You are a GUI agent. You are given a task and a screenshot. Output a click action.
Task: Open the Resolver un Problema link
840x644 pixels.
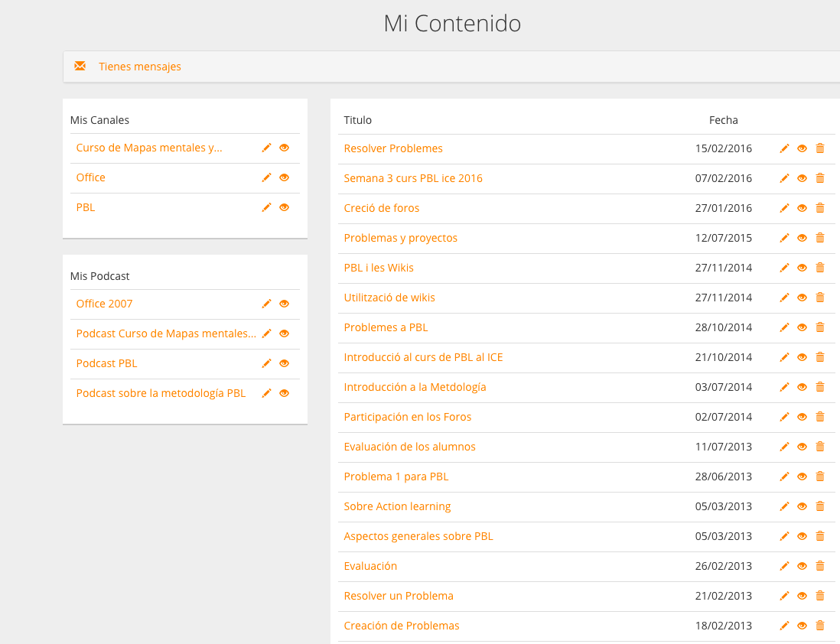tap(399, 597)
